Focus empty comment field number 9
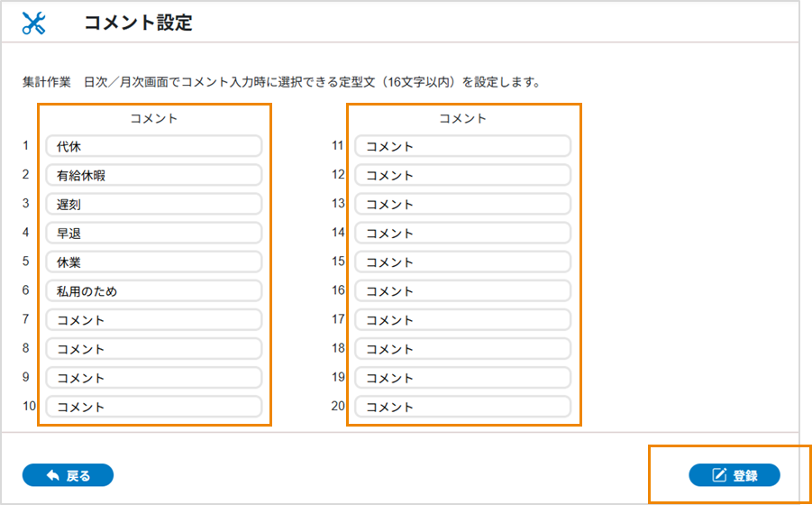 click(x=153, y=378)
